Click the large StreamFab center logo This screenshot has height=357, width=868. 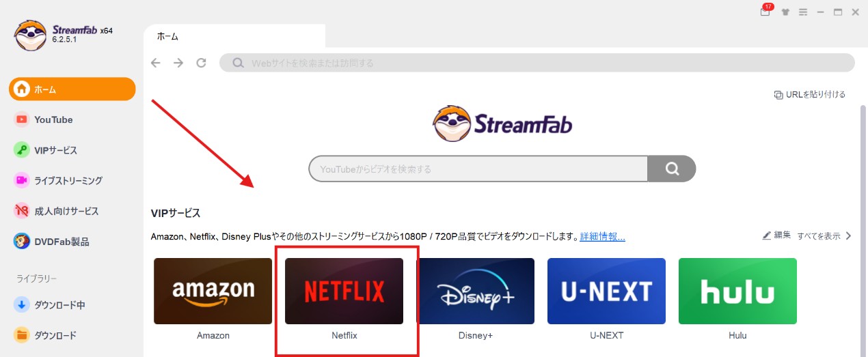[x=502, y=123]
